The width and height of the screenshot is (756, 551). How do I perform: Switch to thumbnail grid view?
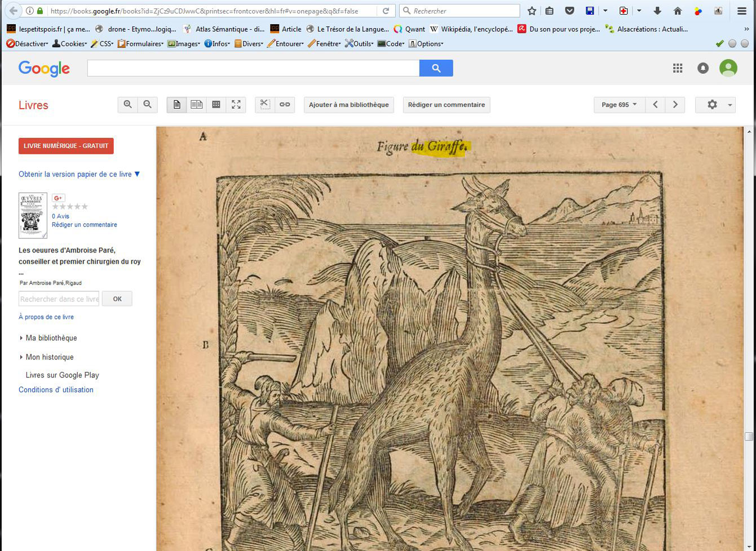216,105
